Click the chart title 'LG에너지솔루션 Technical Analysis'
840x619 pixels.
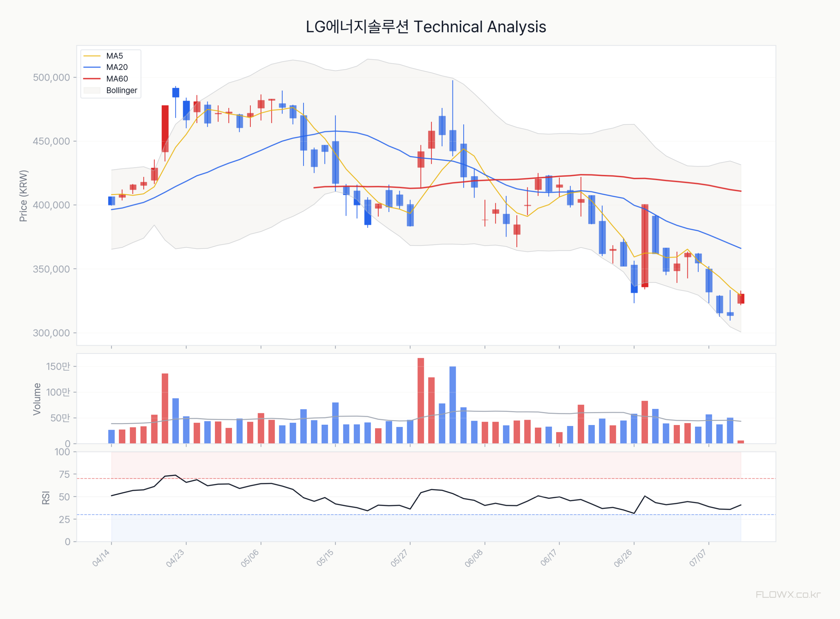click(x=426, y=27)
